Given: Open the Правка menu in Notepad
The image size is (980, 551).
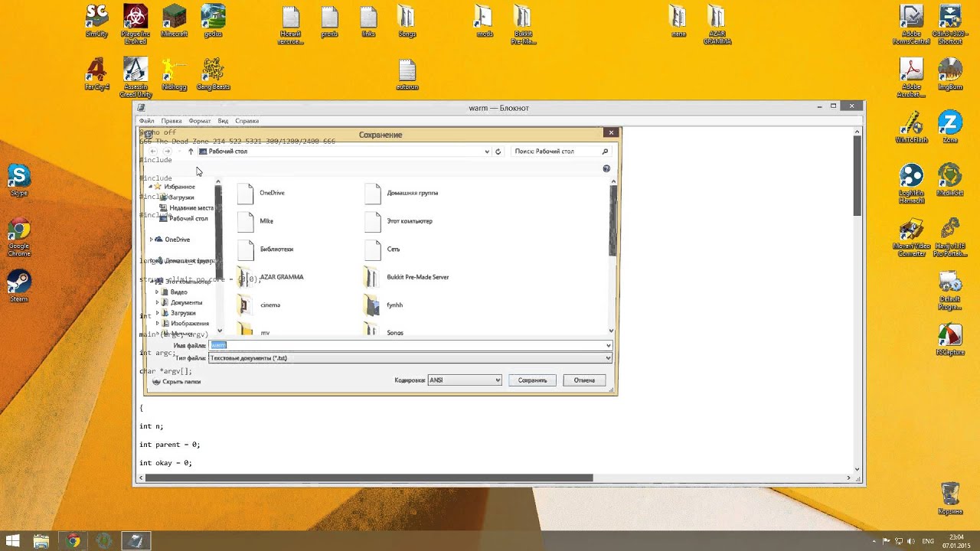Looking at the screenshot, I should tap(171, 121).
